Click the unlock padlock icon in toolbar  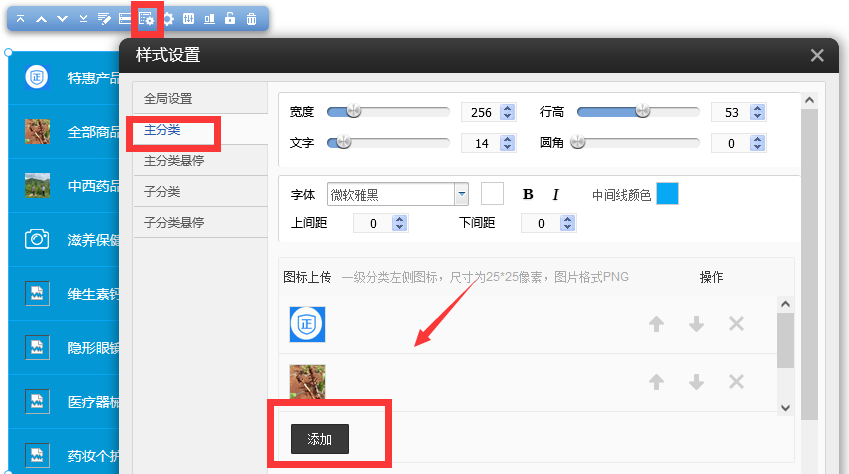click(x=230, y=19)
